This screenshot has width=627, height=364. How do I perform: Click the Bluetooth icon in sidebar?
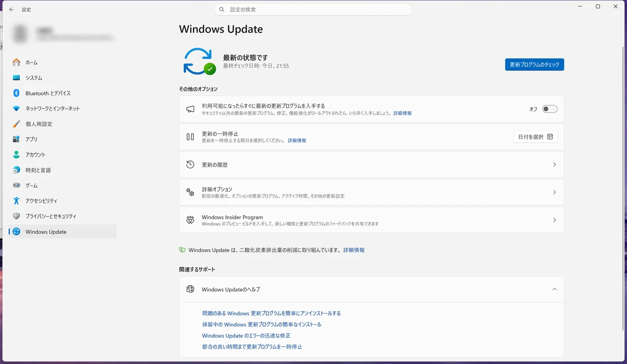tap(17, 93)
